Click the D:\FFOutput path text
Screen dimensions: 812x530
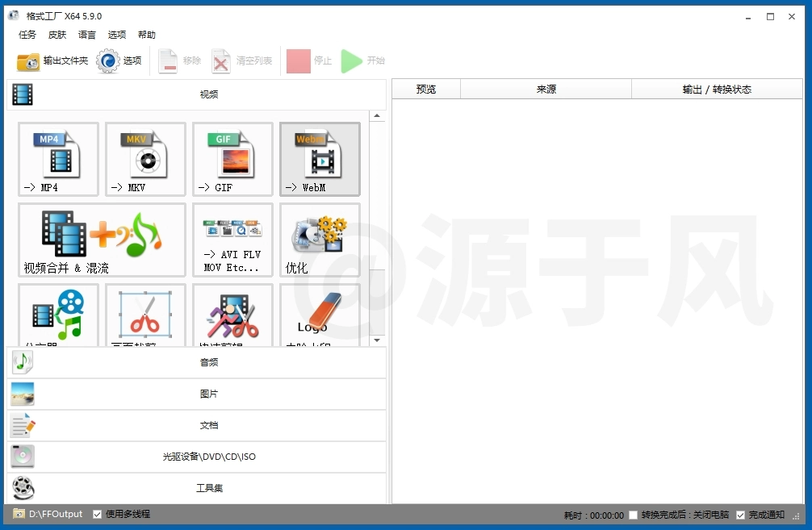56,514
